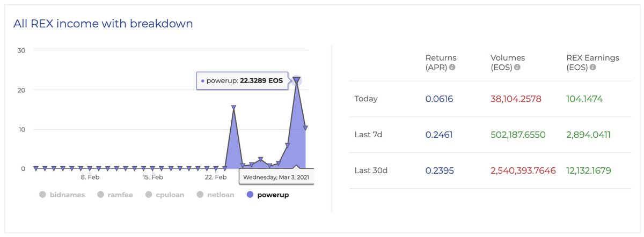Click the 'Today' row label
Viewport: 644px width, 237px height.
click(366, 99)
